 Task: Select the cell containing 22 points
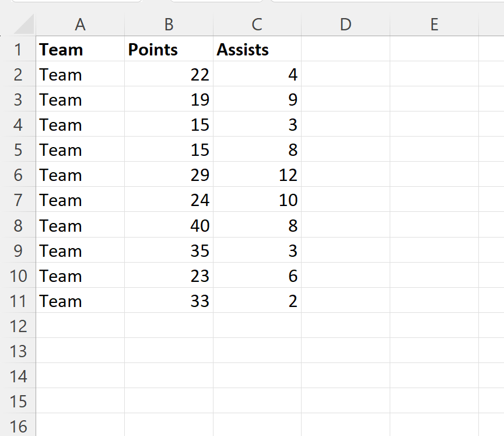coord(169,75)
